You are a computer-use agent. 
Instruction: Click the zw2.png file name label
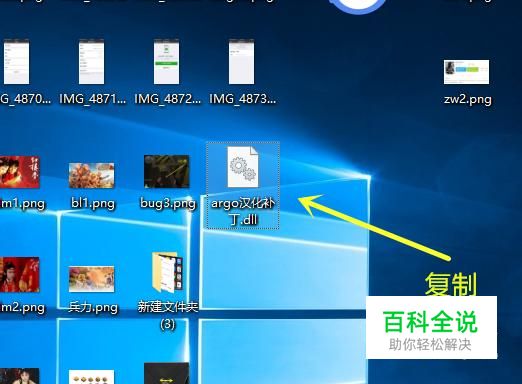click(468, 99)
